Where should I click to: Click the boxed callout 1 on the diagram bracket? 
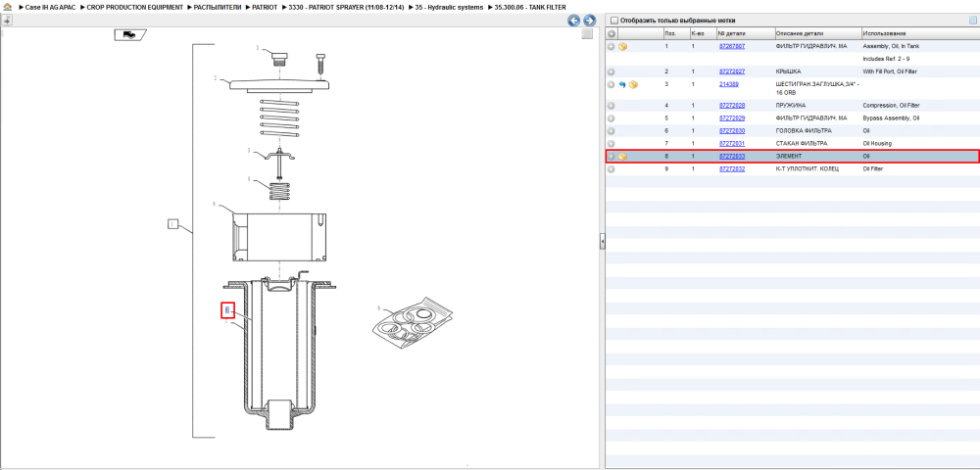(173, 224)
